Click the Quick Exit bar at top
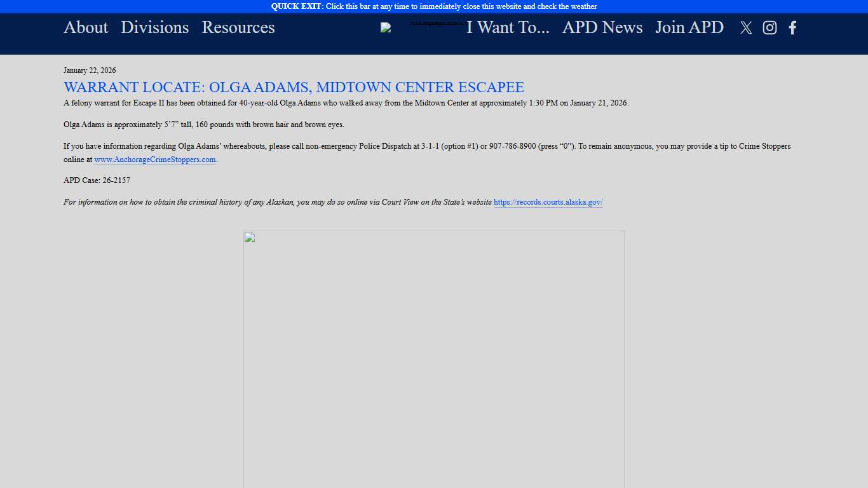The width and height of the screenshot is (868, 488). (434, 6)
